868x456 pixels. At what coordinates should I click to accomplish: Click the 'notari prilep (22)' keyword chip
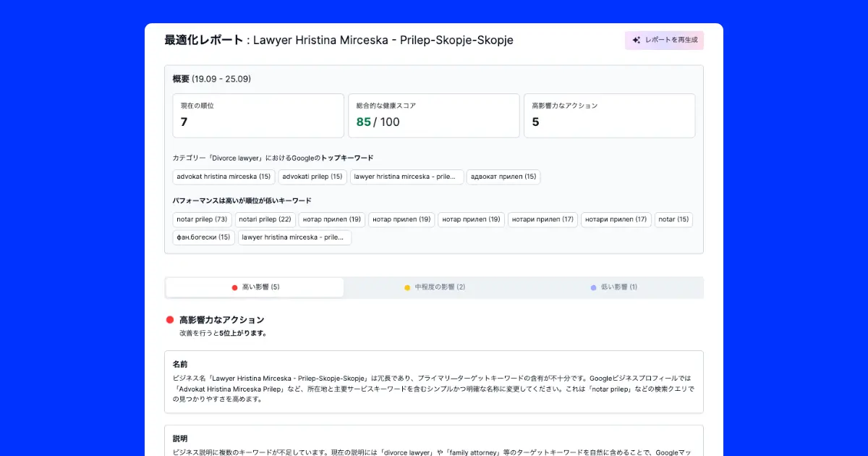click(265, 219)
